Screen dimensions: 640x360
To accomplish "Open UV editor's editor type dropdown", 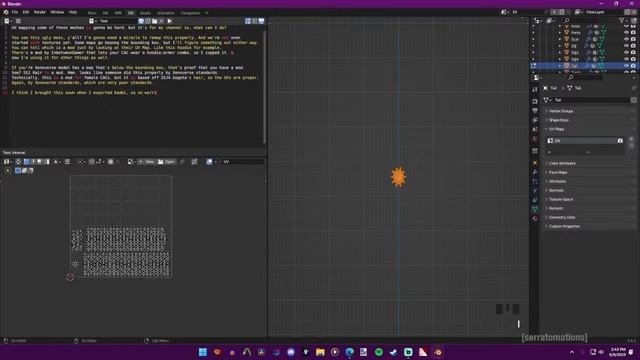I will coord(8,162).
